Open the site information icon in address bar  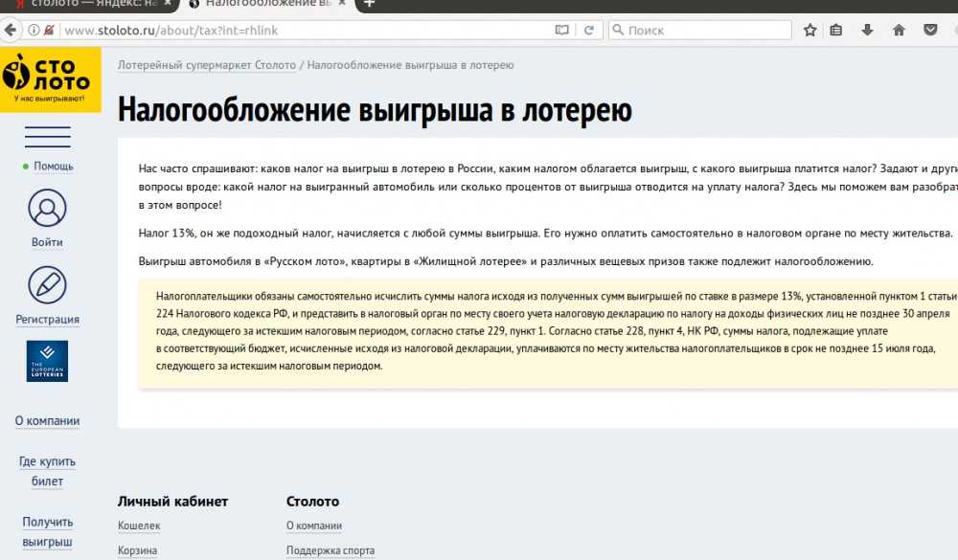34,30
